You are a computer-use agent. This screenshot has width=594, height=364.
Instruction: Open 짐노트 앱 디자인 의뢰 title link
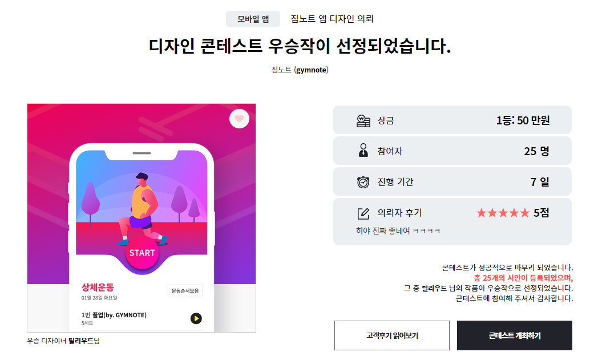point(332,19)
